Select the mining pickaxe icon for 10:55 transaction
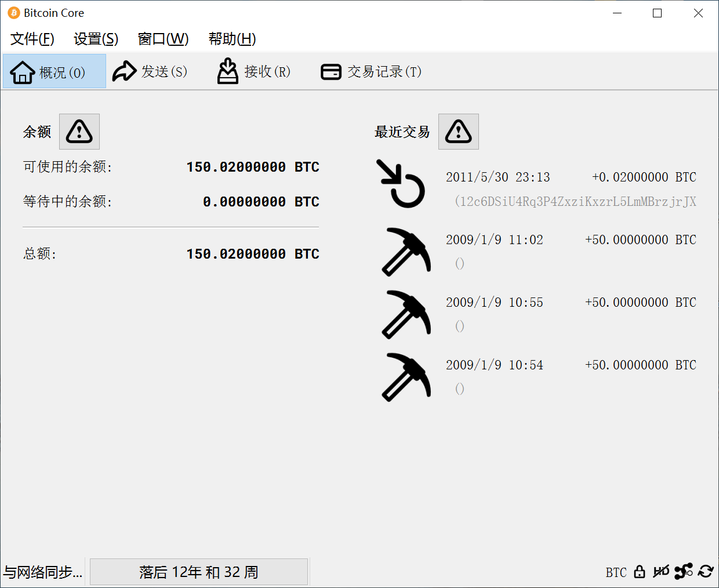The height and width of the screenshot is (588, 719). [406, 314]
